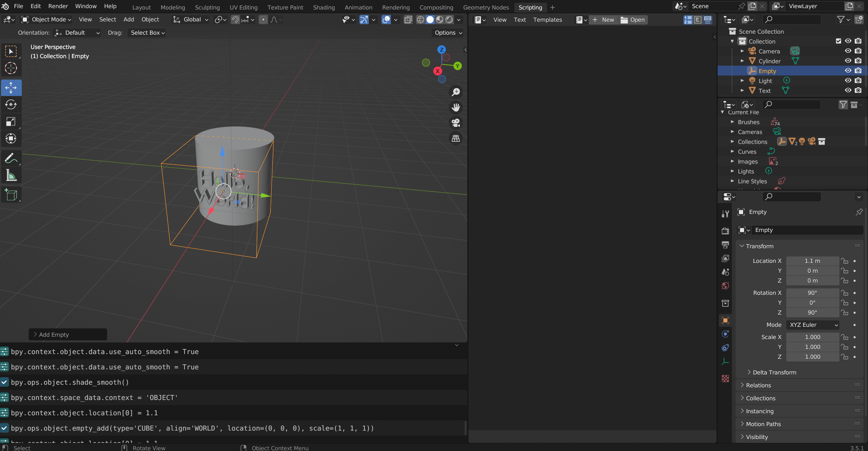Viewport: 868px width, 451px height.
Task: Pick the Rotate tool
Action: pyautogui.click(x=11, y=104)
